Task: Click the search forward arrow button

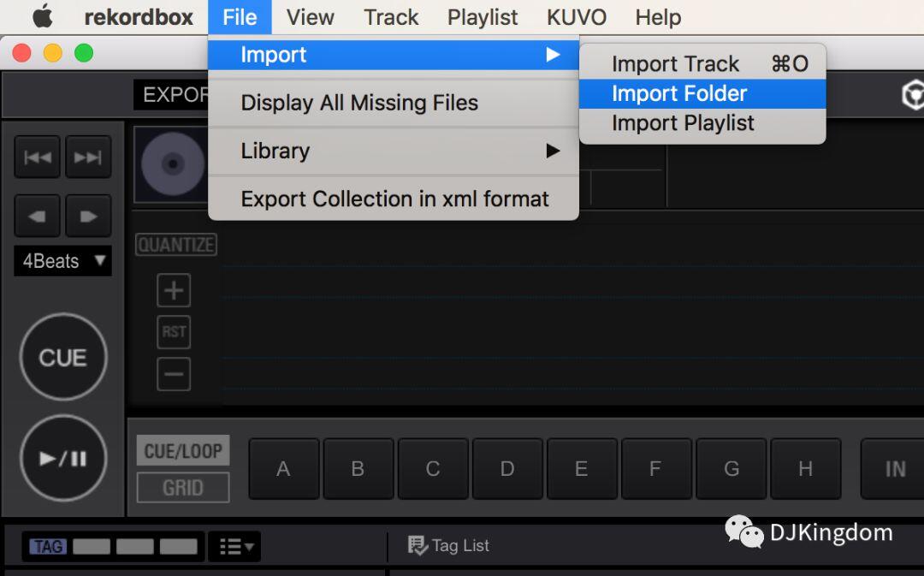Action: (x=88, y=216)
